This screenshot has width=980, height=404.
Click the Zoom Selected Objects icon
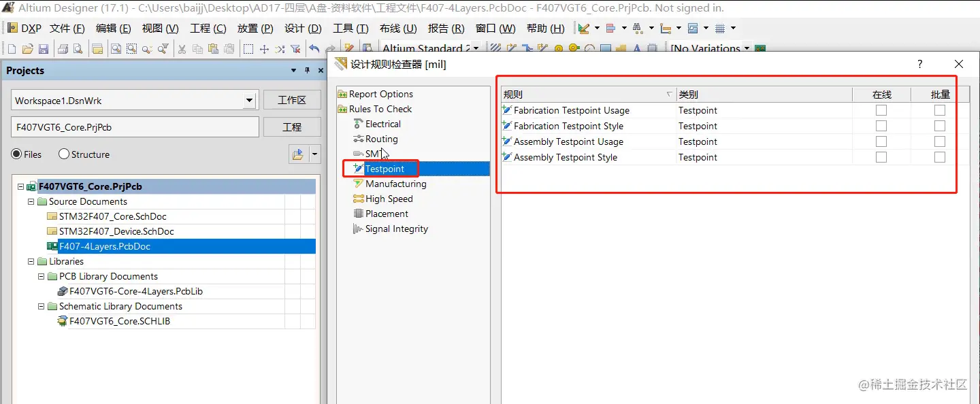(147, 49)
